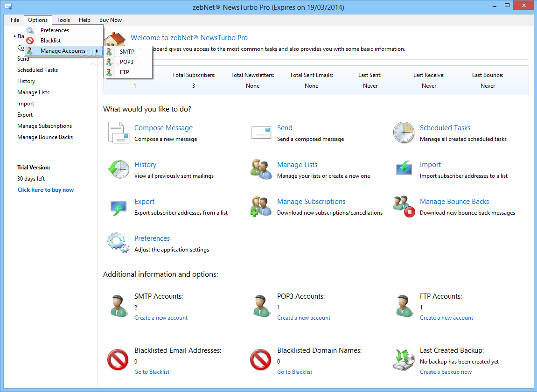The height and width of the screenshot is (392, 537).
Task: Select Manage Subscriptions in the sidebar
Action: [x=44, y=126]
